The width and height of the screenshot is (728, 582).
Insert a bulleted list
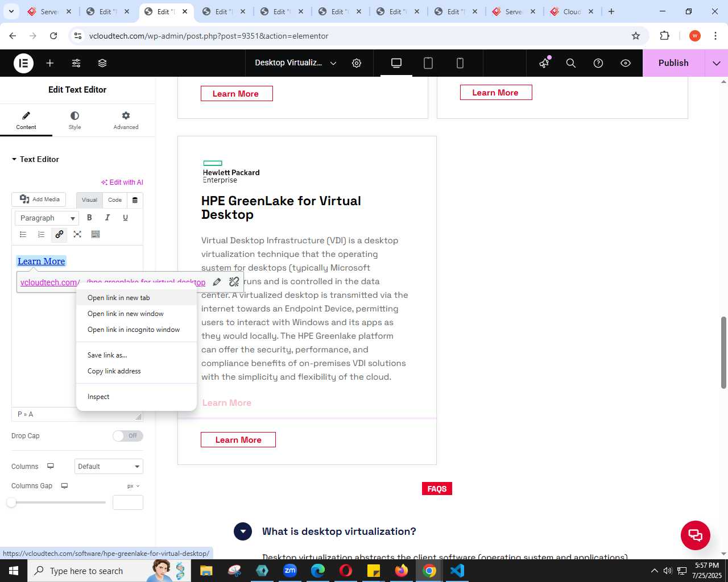[x=23, y=234]
